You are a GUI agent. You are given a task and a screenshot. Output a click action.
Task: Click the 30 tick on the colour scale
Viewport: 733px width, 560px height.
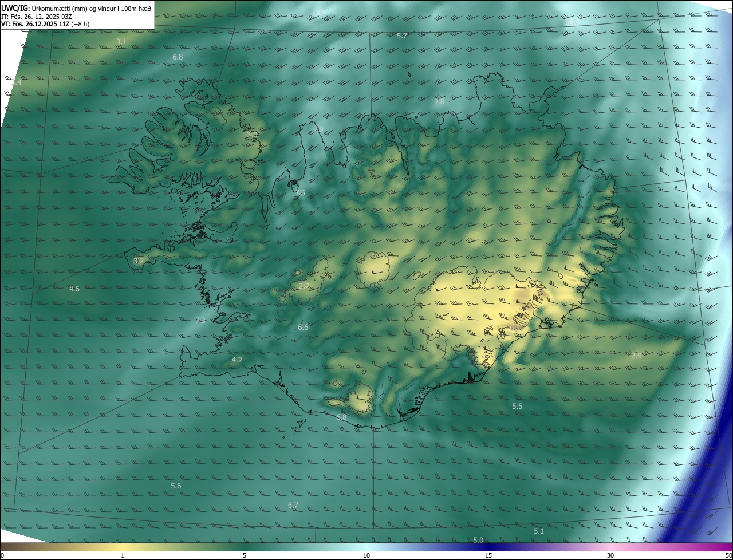pos(610,555)
